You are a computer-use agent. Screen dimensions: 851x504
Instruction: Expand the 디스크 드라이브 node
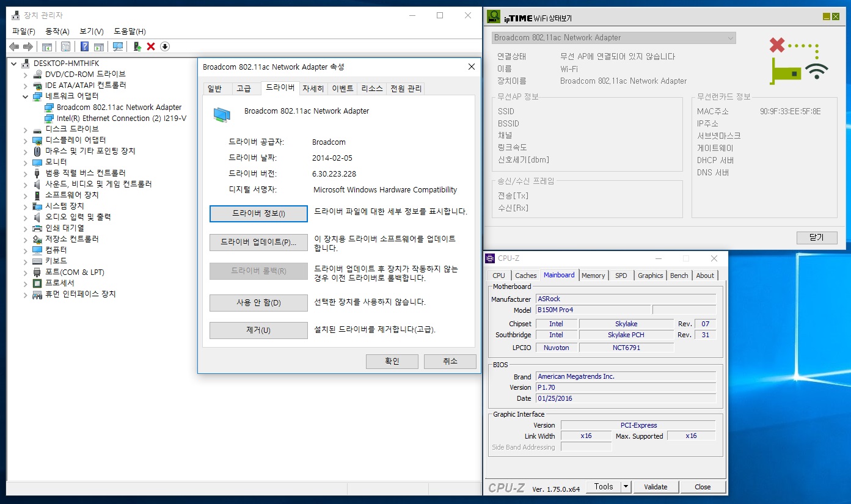point(26,130)
